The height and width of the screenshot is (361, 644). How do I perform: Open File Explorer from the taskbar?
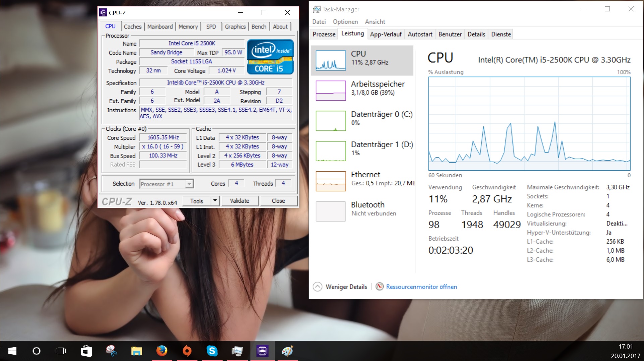click(136, 351)
